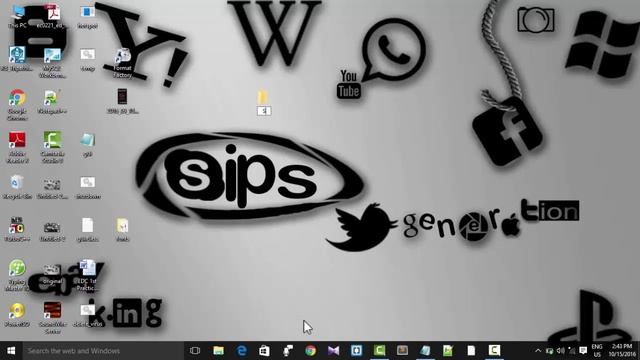
Task: Select the dark video file icon below Format Factory
Action: point(122,101)
